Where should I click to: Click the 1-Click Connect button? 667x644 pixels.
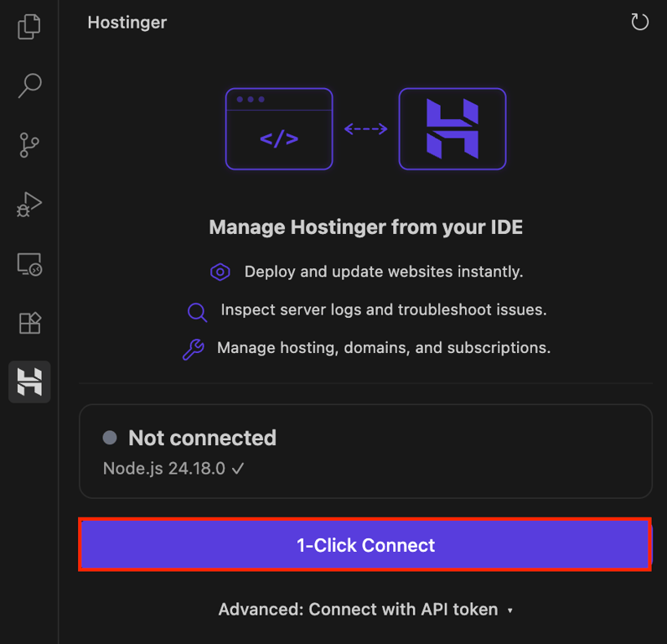365,545
